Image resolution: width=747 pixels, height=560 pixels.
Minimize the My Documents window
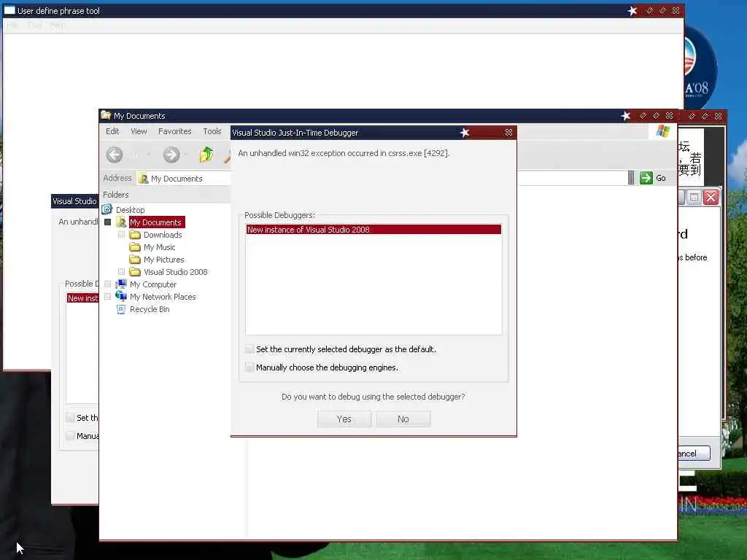[x=643, y=116]
